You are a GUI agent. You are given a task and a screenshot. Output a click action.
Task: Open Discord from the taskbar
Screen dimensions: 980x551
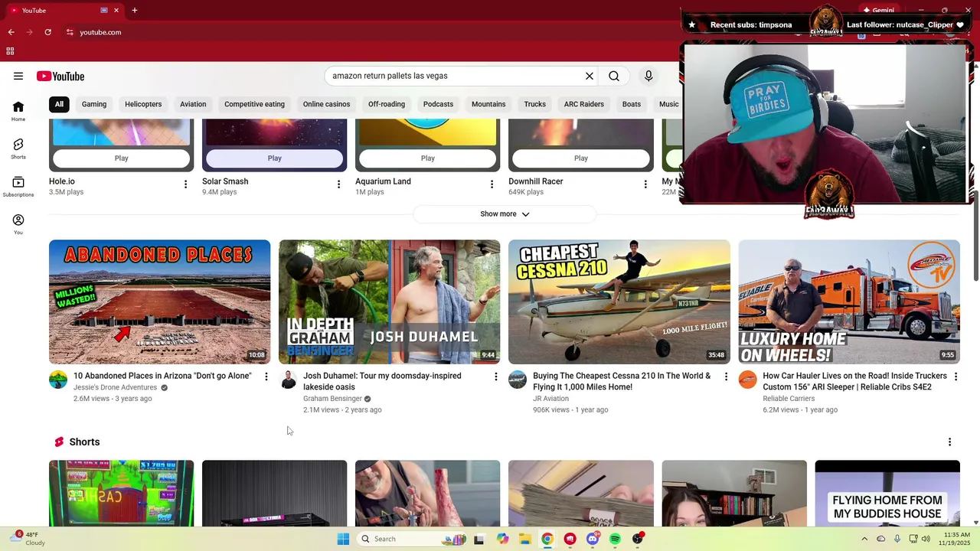(x=593, y=539)
